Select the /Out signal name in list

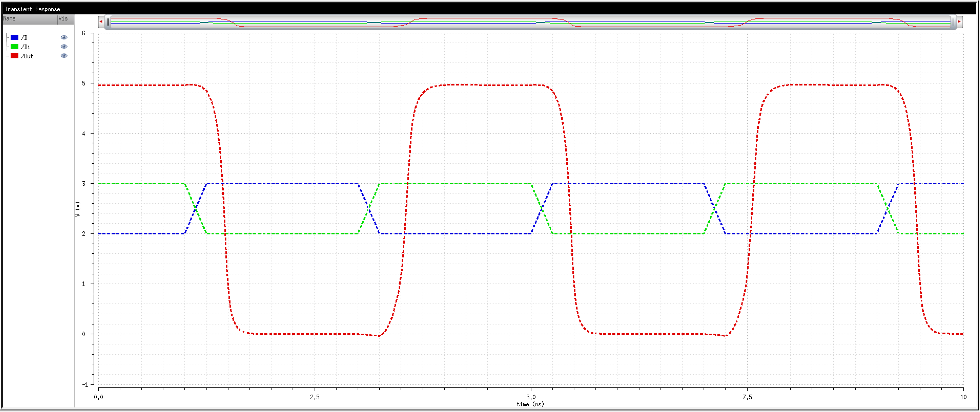coord(27,56)
